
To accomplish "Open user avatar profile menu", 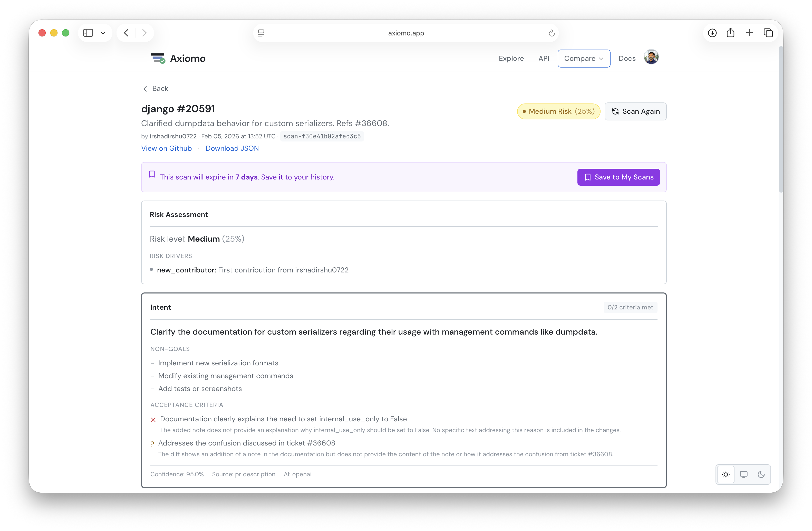I will [651, 57].
